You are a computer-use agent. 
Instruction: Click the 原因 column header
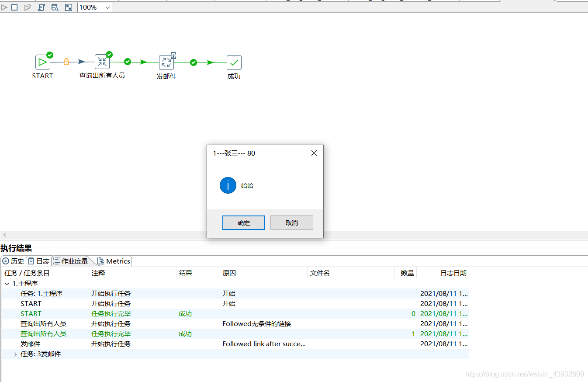point(263,273)
